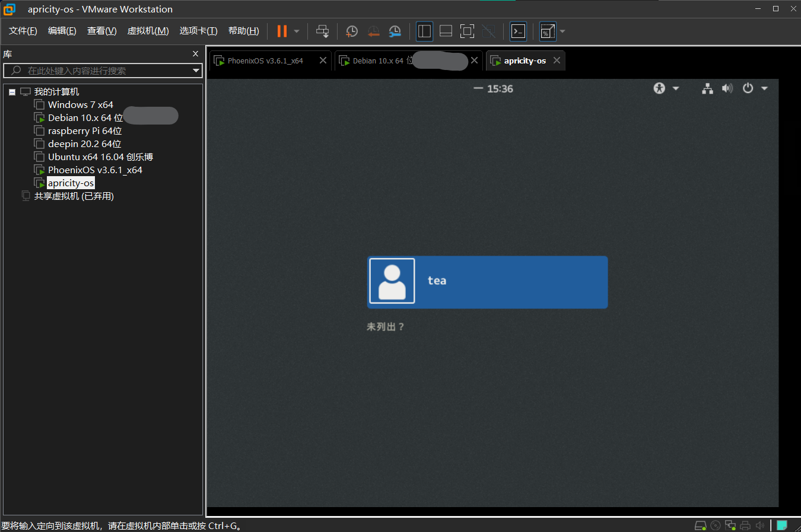801x532 pixels.
Task: Open the console view button
Action: coord(518,31)
